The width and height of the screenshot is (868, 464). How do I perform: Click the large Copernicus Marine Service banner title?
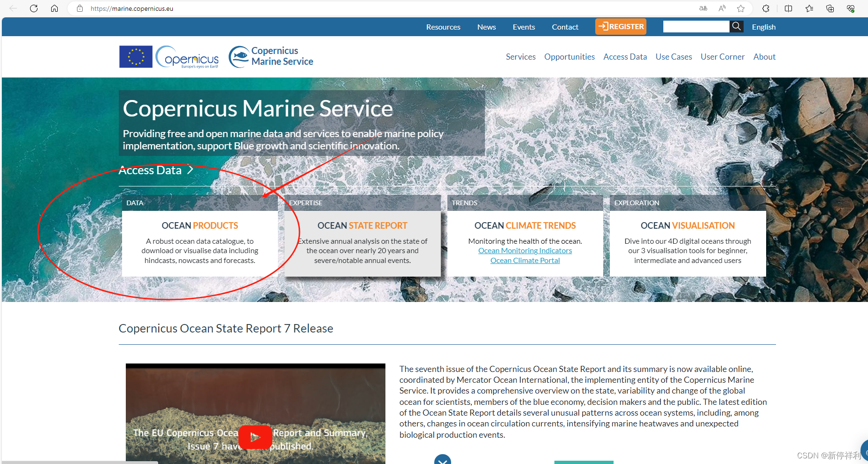point(258,108)
